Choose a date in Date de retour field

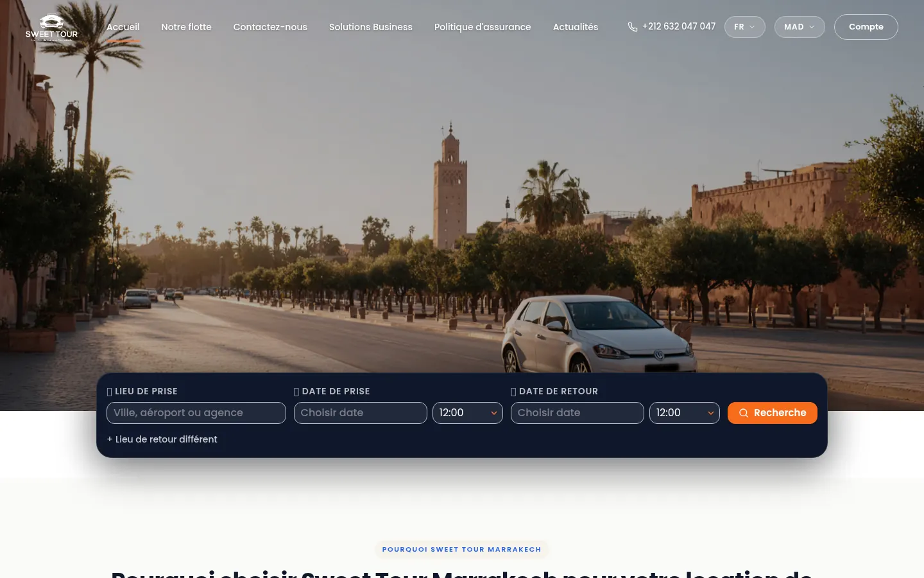click(577, 413)
